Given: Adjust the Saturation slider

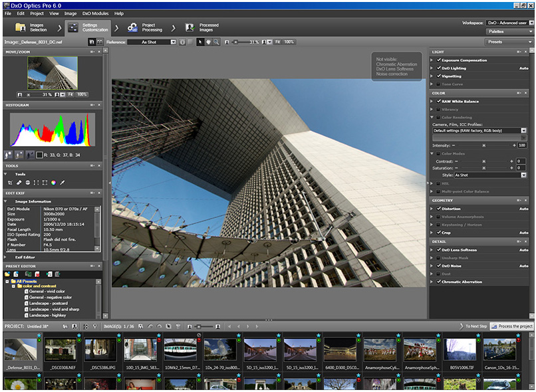Looking at the screenshot, I should [483, 168].
